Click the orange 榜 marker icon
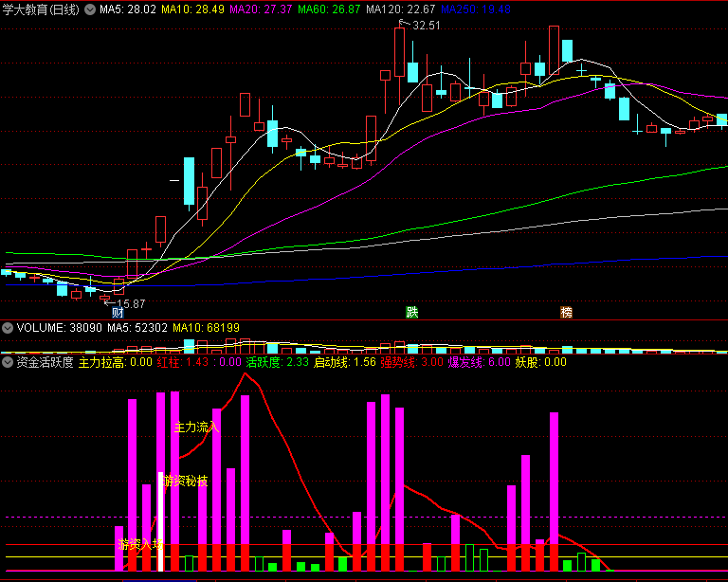Screen dimensions: 728x582 pos(567,313)
